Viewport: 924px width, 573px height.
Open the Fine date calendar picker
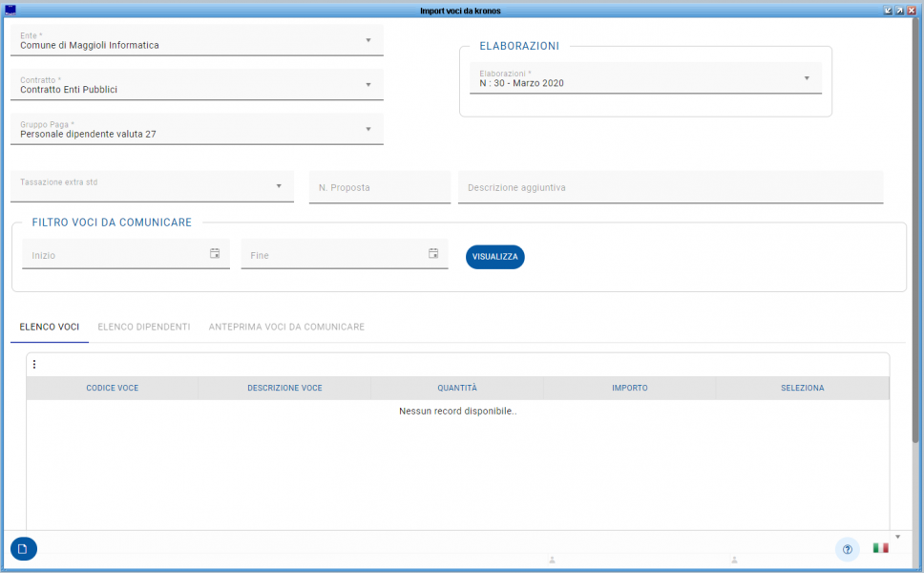[x=433, y=254]
